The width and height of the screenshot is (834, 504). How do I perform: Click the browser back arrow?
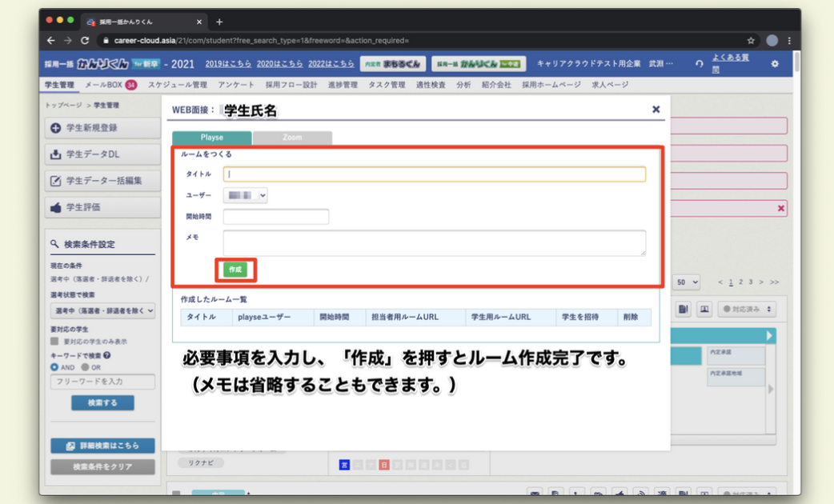[51, 41]
